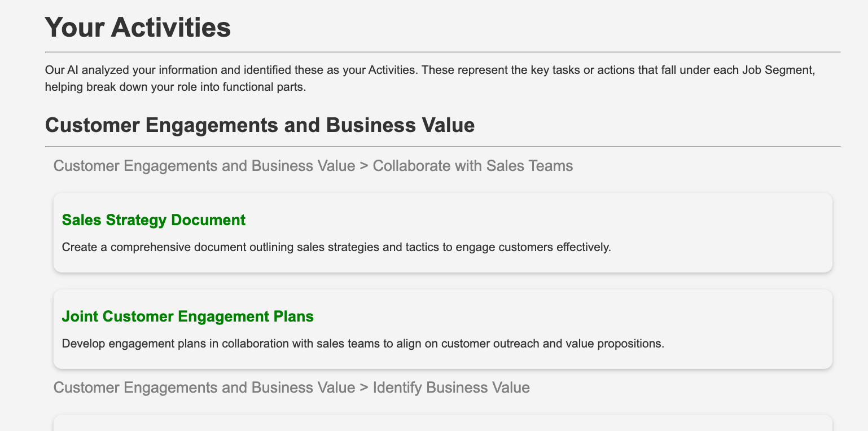Image resolution: width=868 pixels, height=431 pixels.
Task: Select the bold Customer Engagements and Business Value heading
Action: [x=260, y=125]
